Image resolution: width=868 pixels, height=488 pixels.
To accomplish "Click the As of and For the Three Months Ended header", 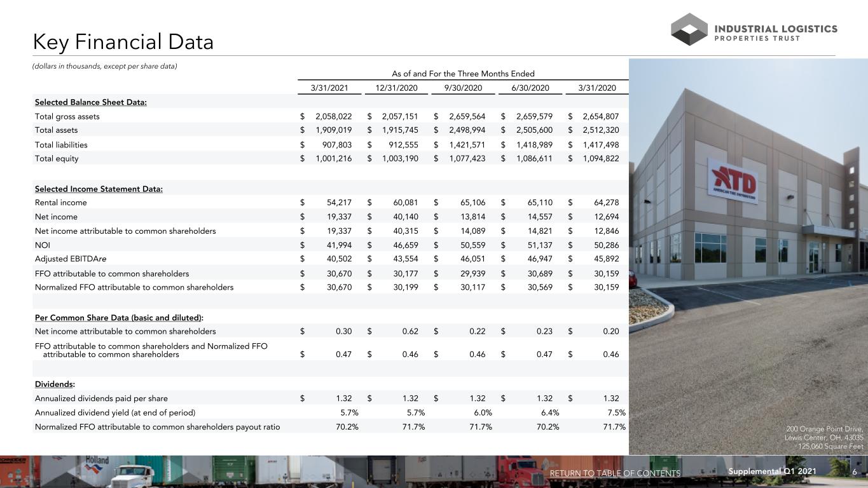I will (x=463, y=74).
